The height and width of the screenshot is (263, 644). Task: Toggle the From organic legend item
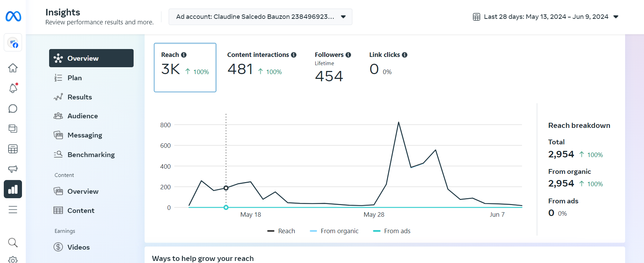point(334,231)
